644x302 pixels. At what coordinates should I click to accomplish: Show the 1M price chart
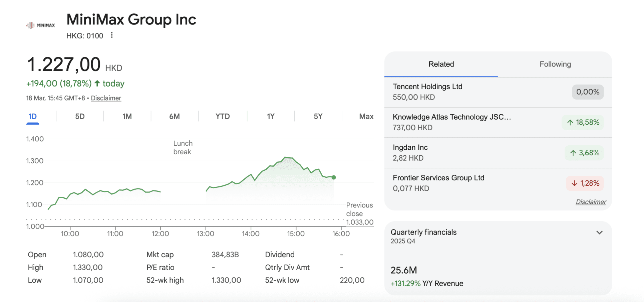[x=127, y=117]
